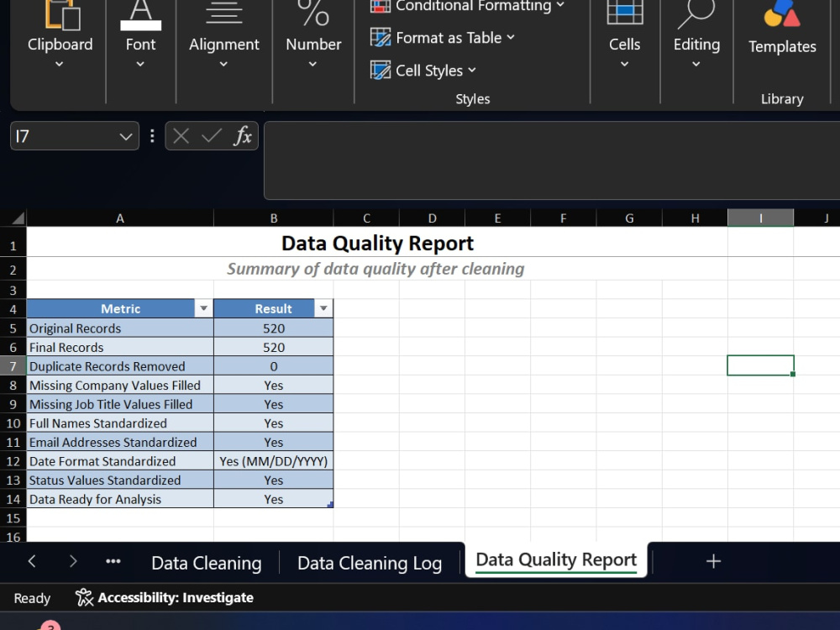Switch to the Data Cleaning Log sheet

coord(370,563)
